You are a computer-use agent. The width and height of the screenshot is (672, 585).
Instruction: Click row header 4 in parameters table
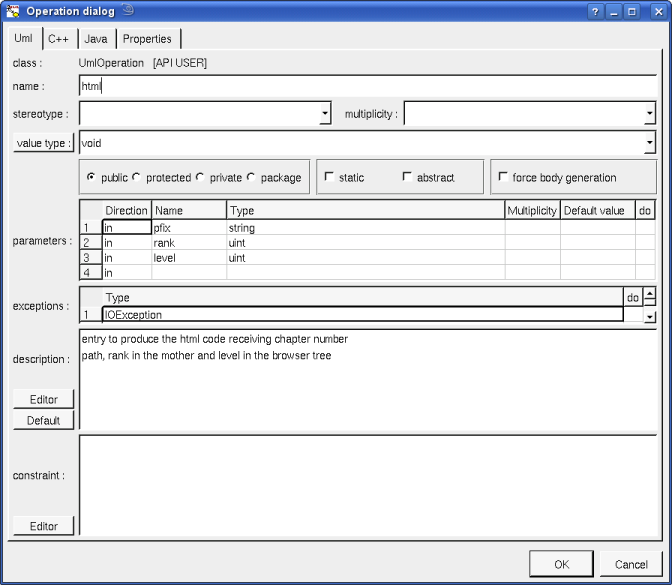pyautogui.click(x=91, y=273)
